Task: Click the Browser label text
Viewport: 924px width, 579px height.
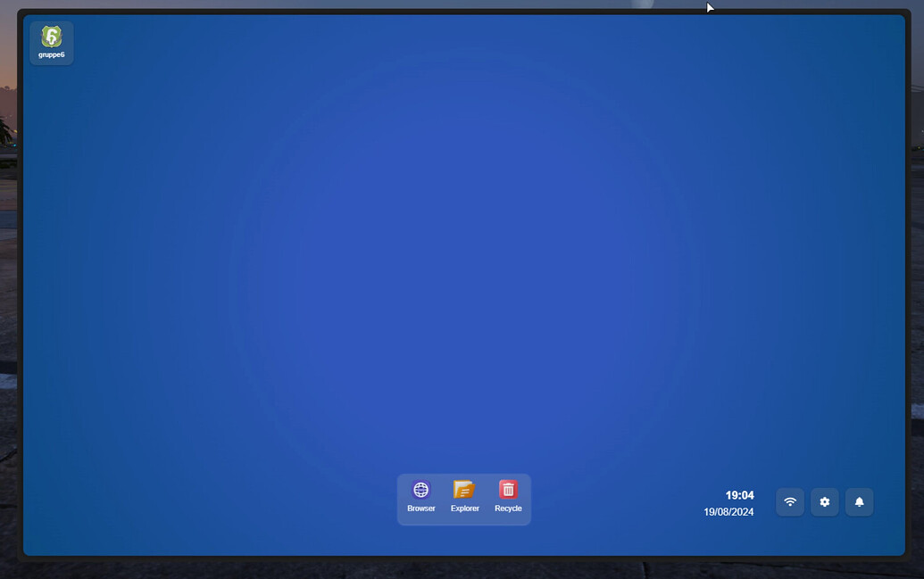Action: point(420,508)
